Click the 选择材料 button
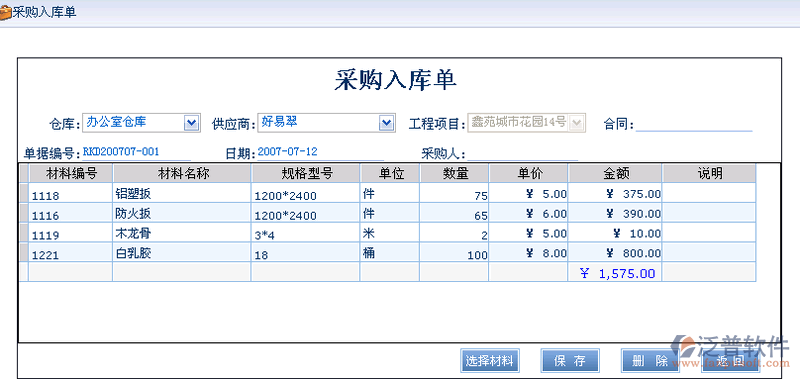The height and width of the screenshot is (379, 800). pyautogui.click(x=489, y=361)
